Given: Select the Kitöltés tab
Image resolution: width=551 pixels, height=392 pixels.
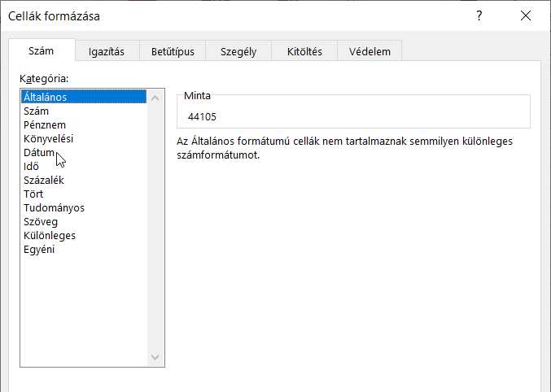Looking at the screenshot, I should [x=304, y=51].
